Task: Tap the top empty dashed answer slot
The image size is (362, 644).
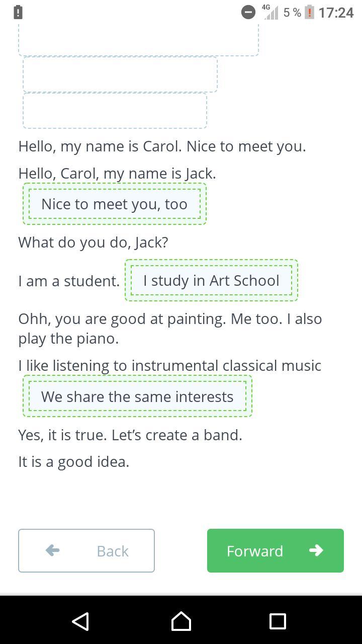Action: [138, 39]
